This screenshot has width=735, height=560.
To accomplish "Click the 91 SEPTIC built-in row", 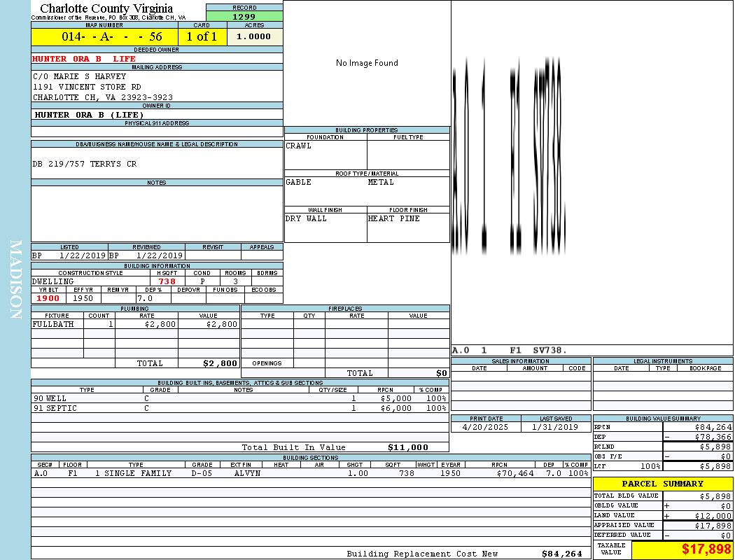I will point(239,408).
